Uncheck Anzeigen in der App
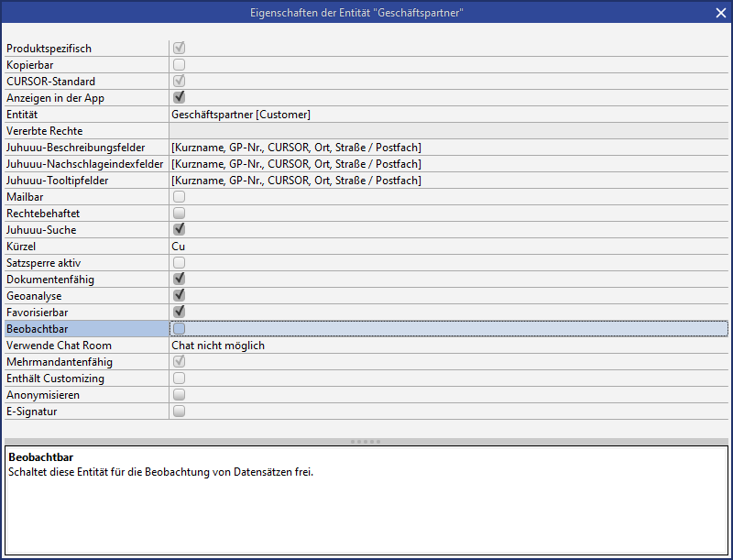Screen dimensions: 733x560 180,98
